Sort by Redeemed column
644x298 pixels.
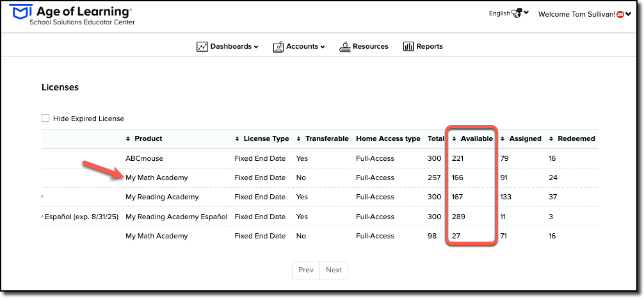pyautogui.click(x=572, y=138)
